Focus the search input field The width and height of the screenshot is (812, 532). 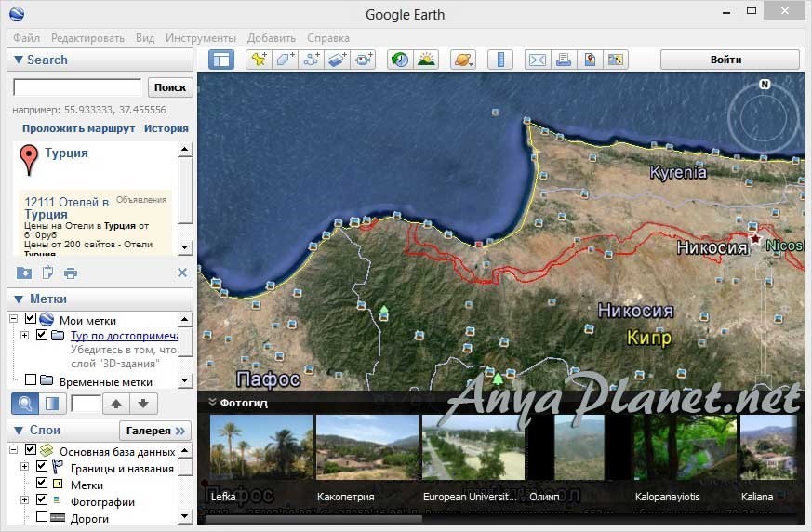[77, 87]
